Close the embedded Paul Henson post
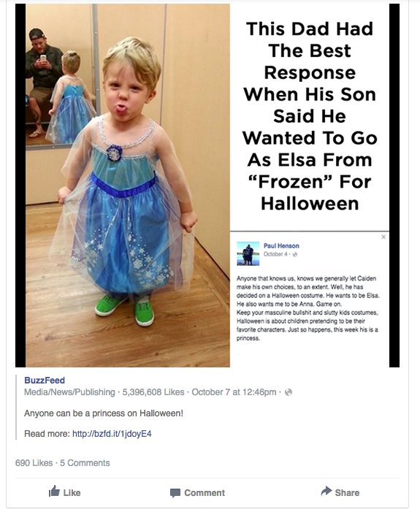 (383, 237)
